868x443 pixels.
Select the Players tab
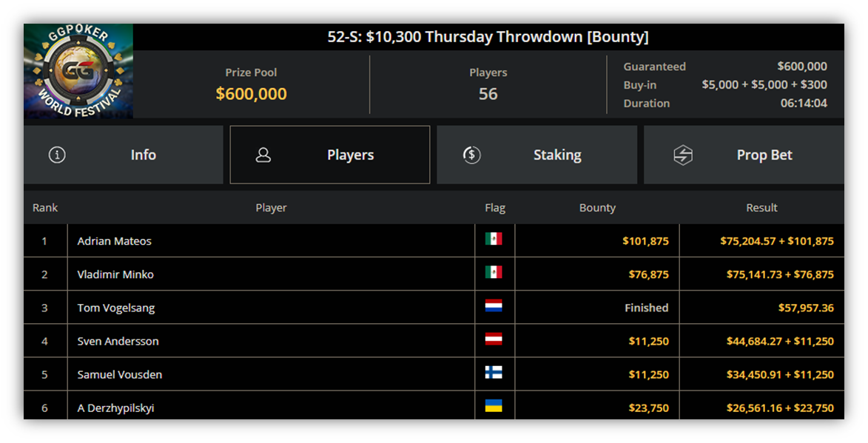330,155
